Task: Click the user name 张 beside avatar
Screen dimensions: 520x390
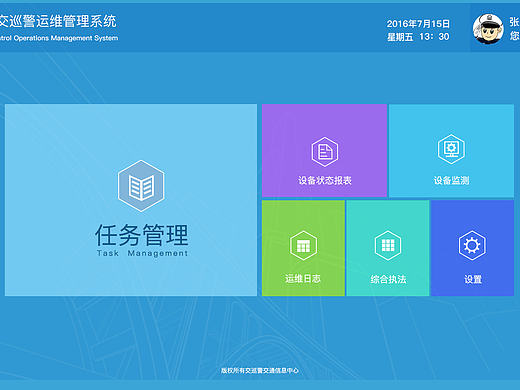Action: tap(514, 22)
